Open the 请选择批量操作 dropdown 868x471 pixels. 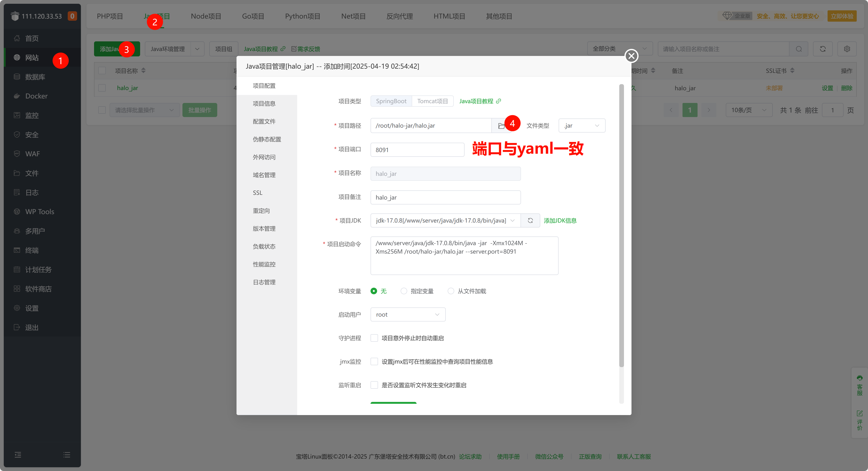[144, 110]
